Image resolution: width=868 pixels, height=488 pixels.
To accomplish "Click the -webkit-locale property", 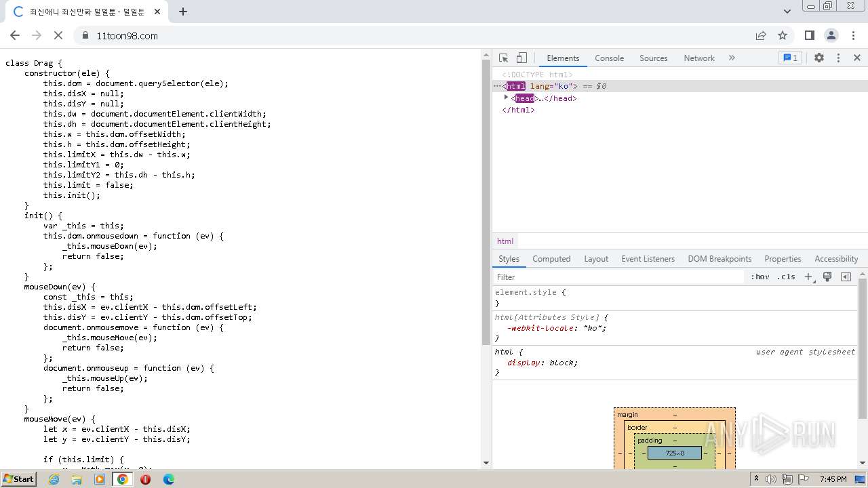I will (539, 328).
